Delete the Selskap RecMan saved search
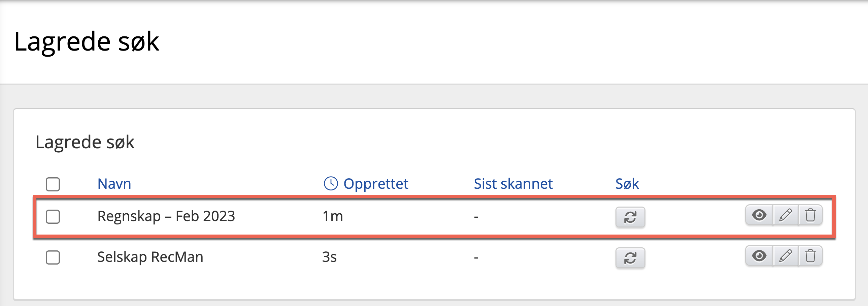Screen dimensions: 868x306 [810, 256]
